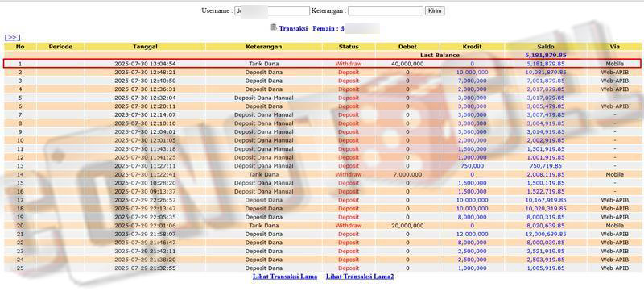
Task: Select the Saldo column header
Action: pos(546,47)
